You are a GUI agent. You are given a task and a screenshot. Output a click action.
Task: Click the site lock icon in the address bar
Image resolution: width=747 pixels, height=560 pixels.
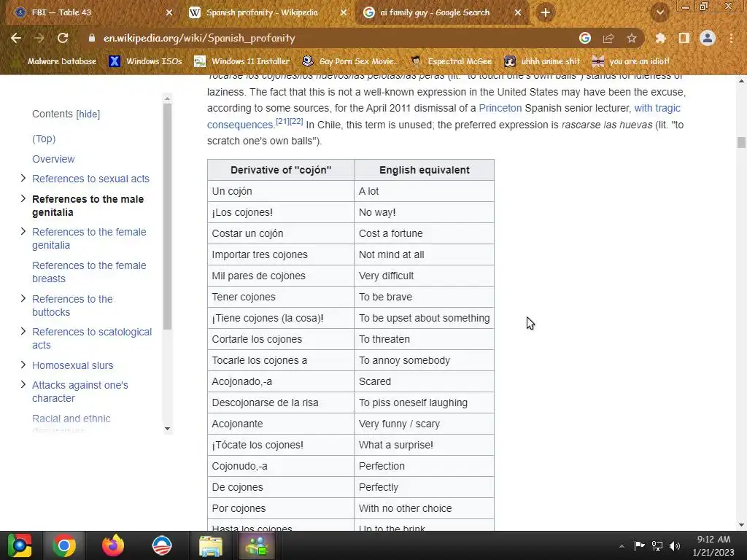[x=91, y=38]
